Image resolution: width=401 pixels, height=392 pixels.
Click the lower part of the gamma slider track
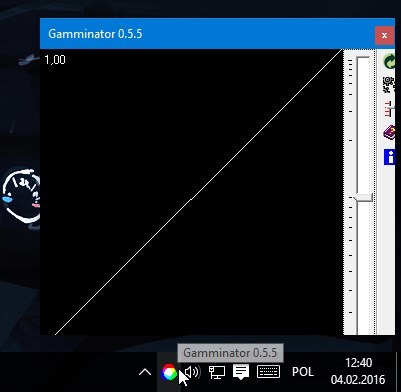pos(363,268)
